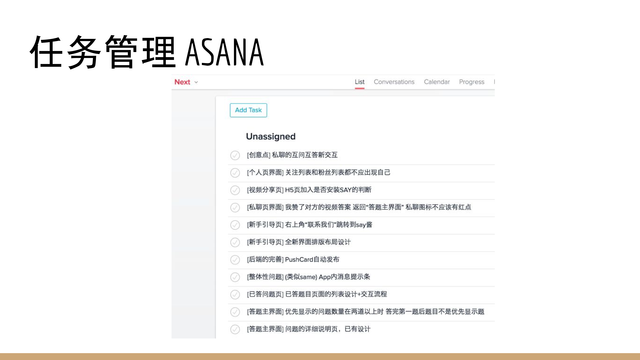Screen dimensions: 640x360
Task: Tick completion circle for '[整体性问题] App内消息提示条'
Action: (x=235, y=277)
